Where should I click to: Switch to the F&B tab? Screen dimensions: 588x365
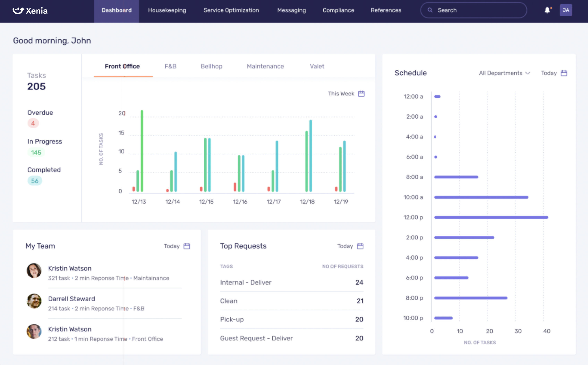[x=170, y=66]
